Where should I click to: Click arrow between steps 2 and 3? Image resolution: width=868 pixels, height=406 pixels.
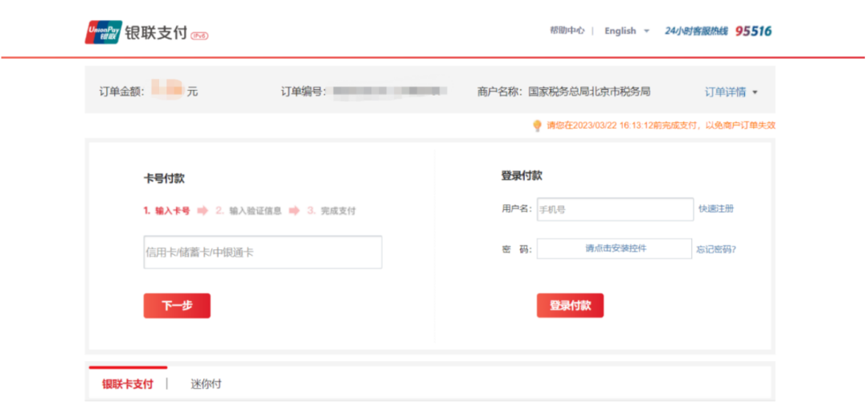click(x=294, y=211)
